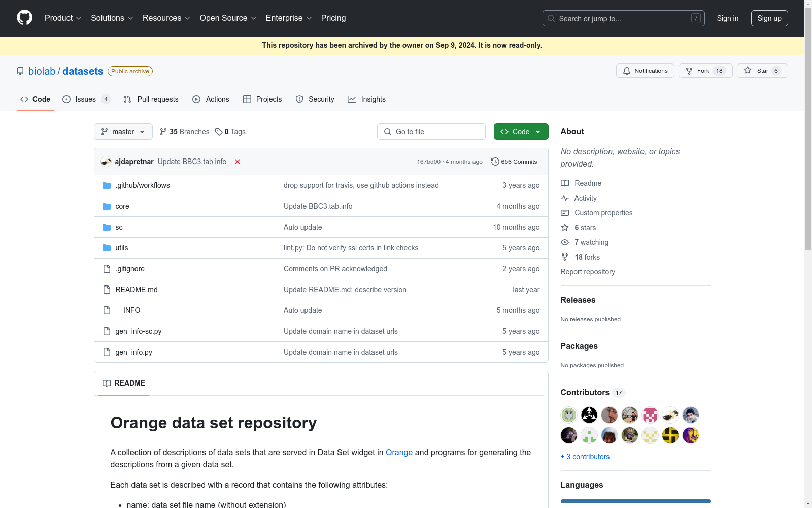Click the Languages bar
The width and height of the screenshot is (812, 508).
point(636,501)
